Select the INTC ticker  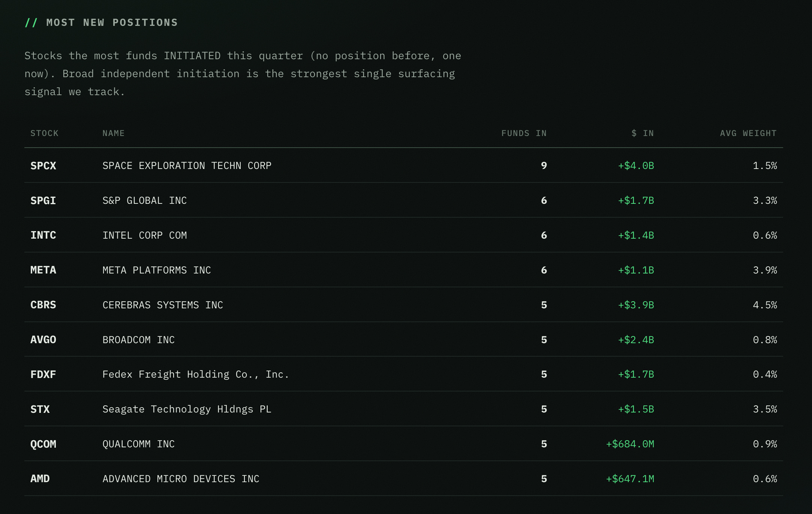click(x=43, y=235)
